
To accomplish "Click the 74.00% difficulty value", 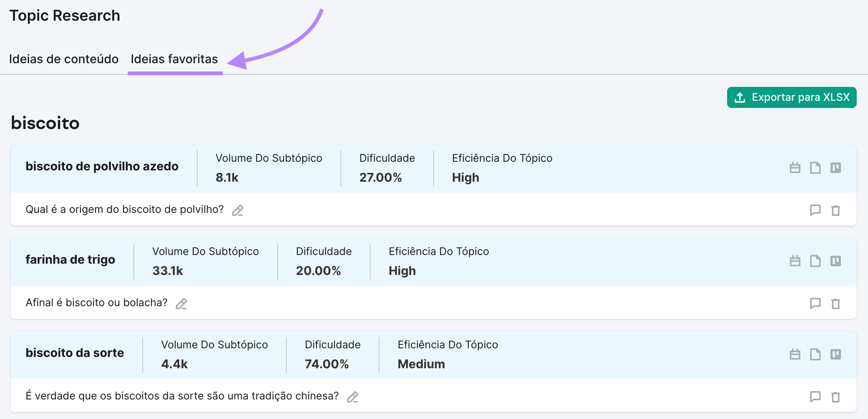I will (327, 364).
